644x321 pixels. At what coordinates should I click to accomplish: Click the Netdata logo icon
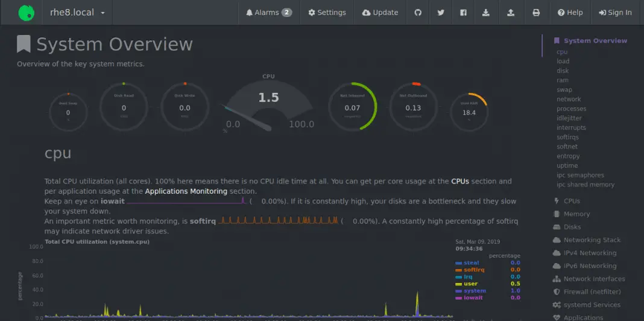[x=26, y=13]
